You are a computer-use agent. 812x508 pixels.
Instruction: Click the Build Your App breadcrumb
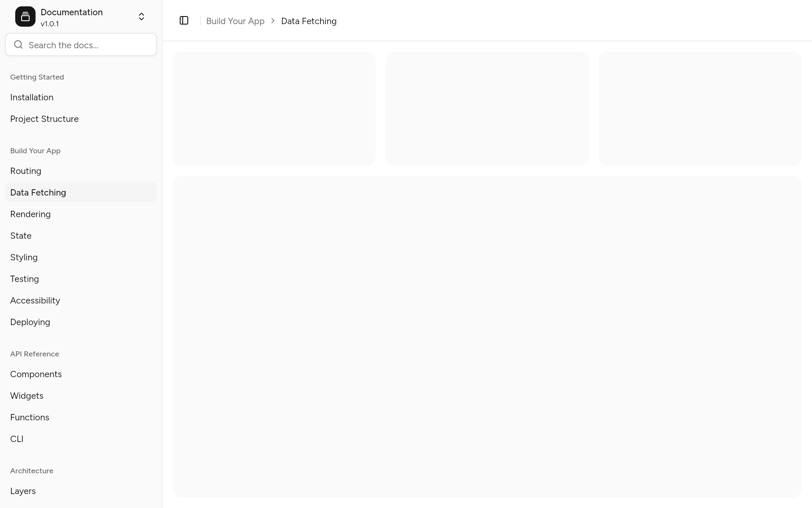[235, 21]
